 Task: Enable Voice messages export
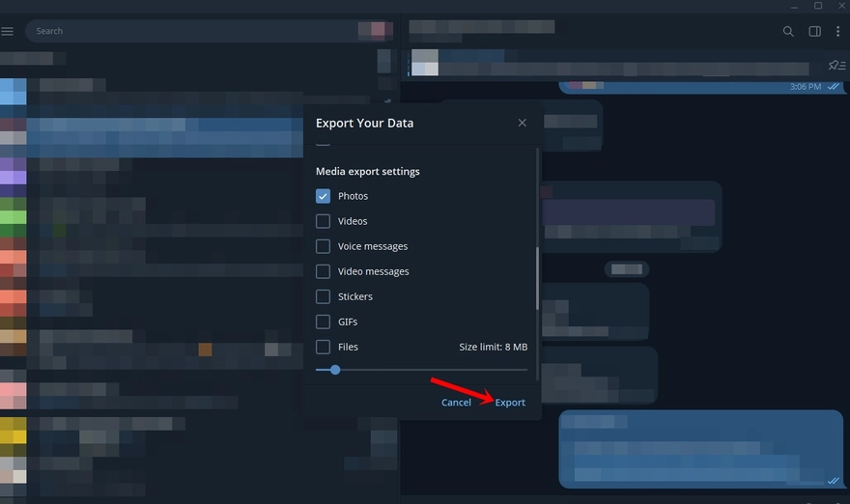click(323, 246)
